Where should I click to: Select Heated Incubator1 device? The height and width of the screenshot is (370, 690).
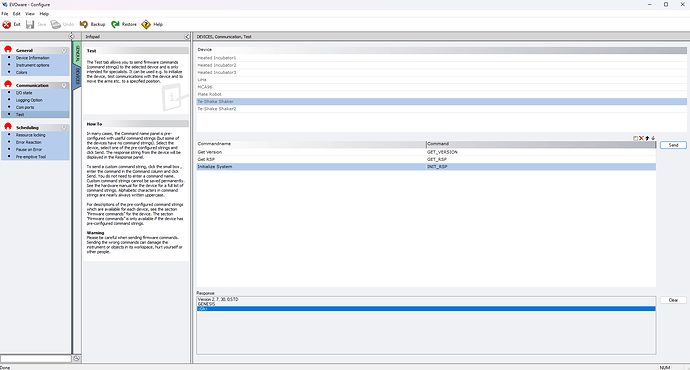(441, 58)
